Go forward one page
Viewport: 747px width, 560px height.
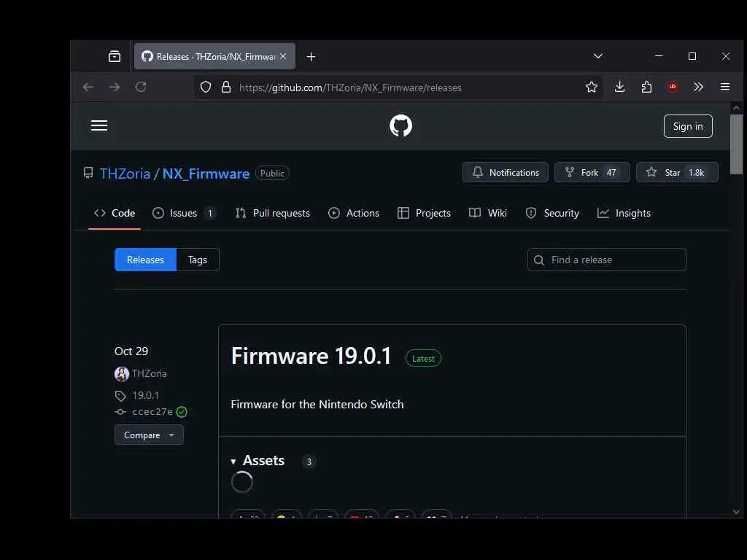pos(115,87)
